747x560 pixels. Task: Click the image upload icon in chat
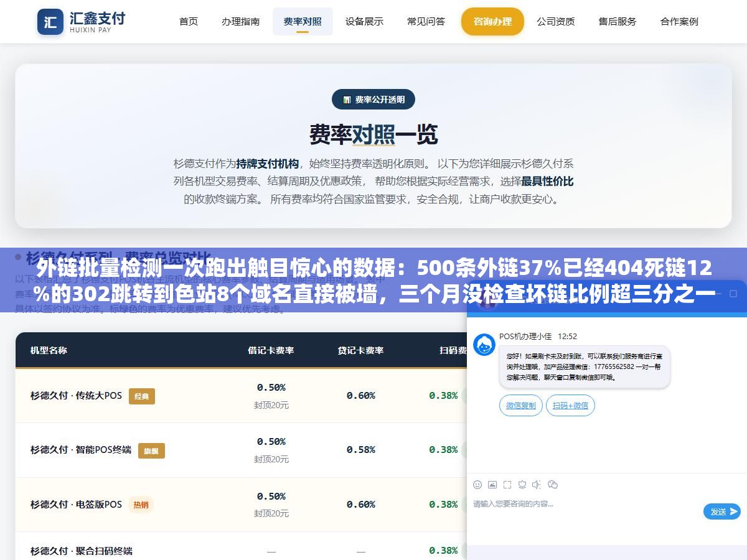tap(492, 485)
